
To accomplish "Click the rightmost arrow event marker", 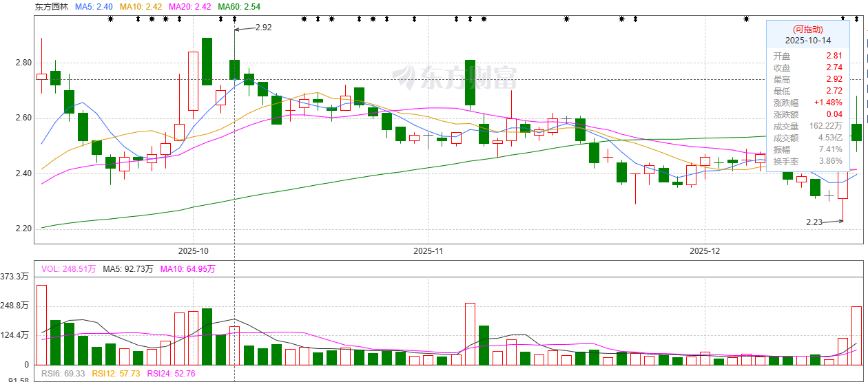I will tap(856, 19).
